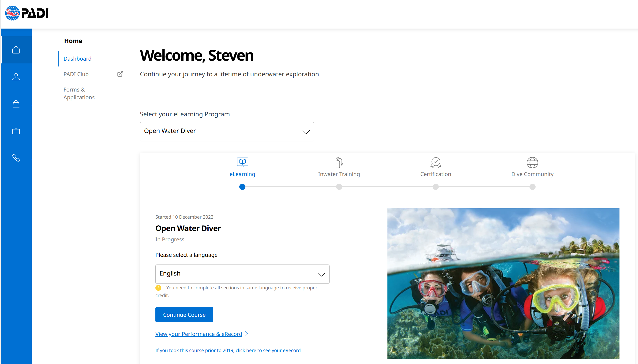Expand the eLearning Program dropdown
The image size is (638, 364).
click(227, 132)
